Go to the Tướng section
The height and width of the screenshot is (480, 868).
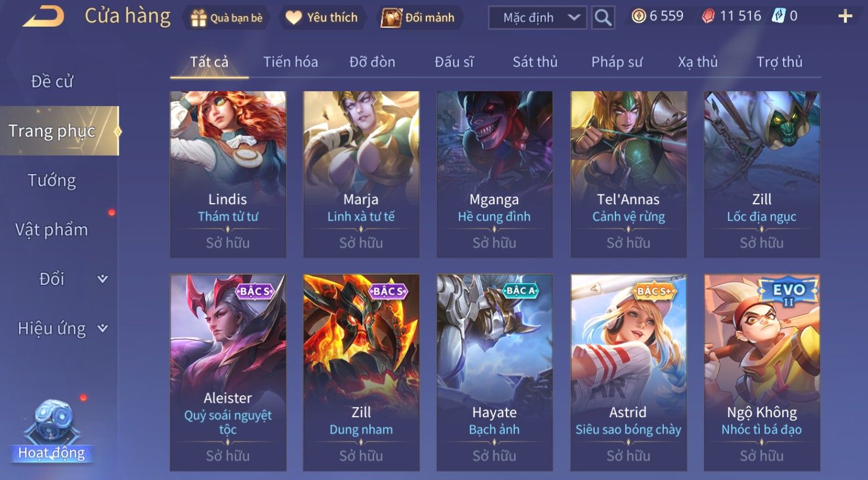52,181
